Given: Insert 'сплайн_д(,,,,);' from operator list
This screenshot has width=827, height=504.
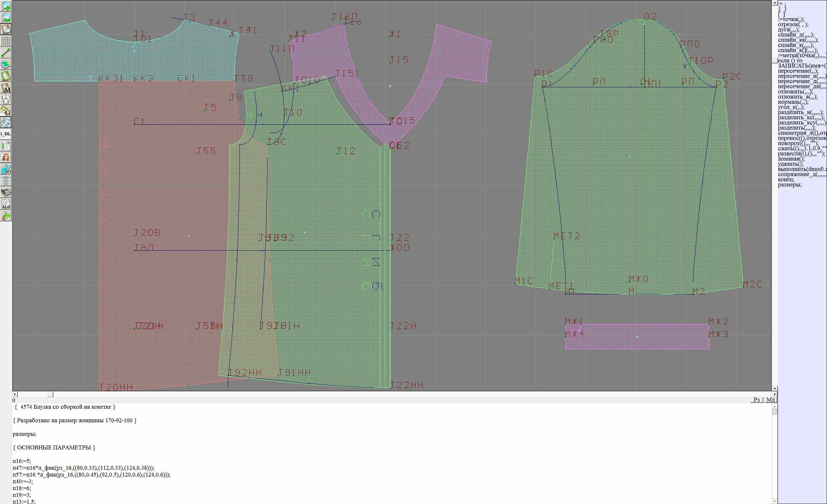Looking at the screenshot, I should (x=796, y=35).
